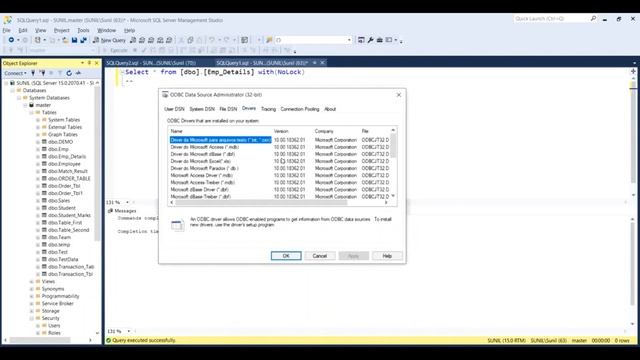Click the Disconnect icon in Object Explorer
640x360 pixels.
42,73
